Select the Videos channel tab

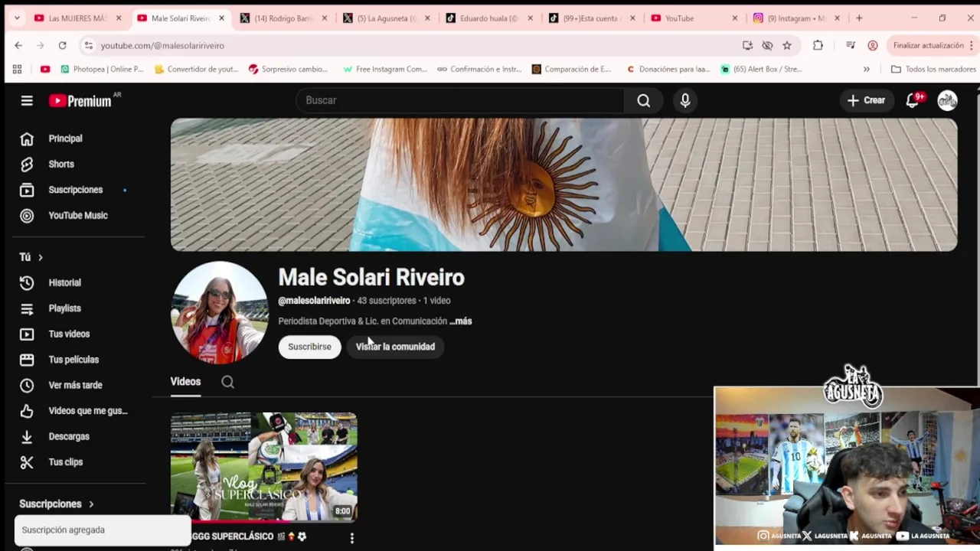click(x=185, y=381)
